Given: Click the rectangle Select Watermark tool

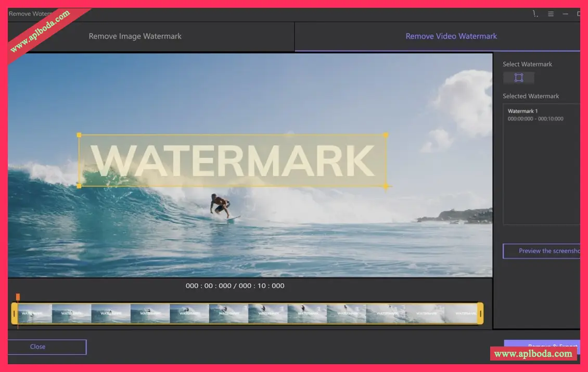Looking at the screenshot, I should point(518,78).
